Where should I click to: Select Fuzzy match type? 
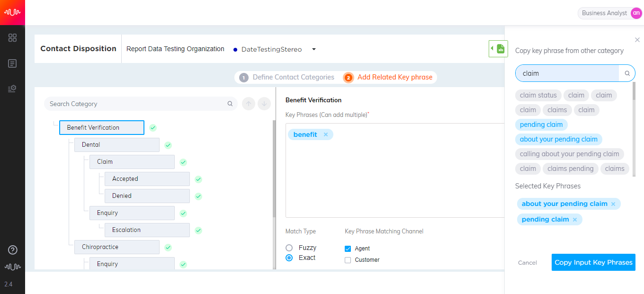tap(289, 248)
